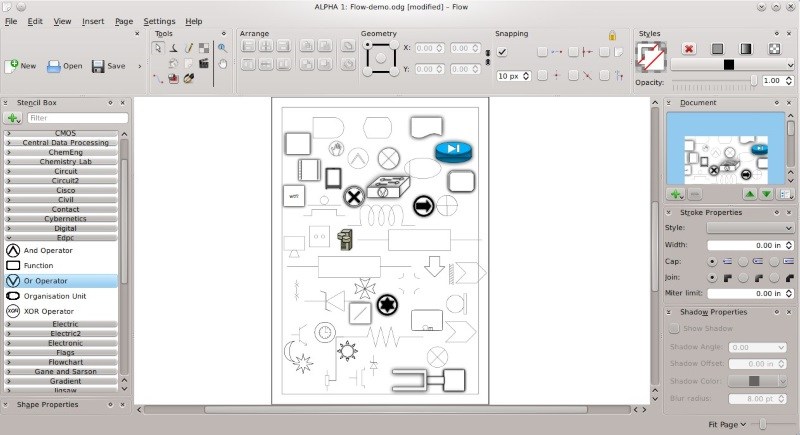Enable the Show Shadow checkbox
The image size is (800, 435).
tap(674, 328)
